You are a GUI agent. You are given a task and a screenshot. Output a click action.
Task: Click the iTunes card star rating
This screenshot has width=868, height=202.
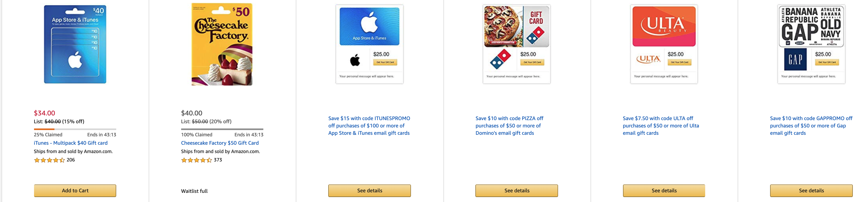[x=49, y=160]
